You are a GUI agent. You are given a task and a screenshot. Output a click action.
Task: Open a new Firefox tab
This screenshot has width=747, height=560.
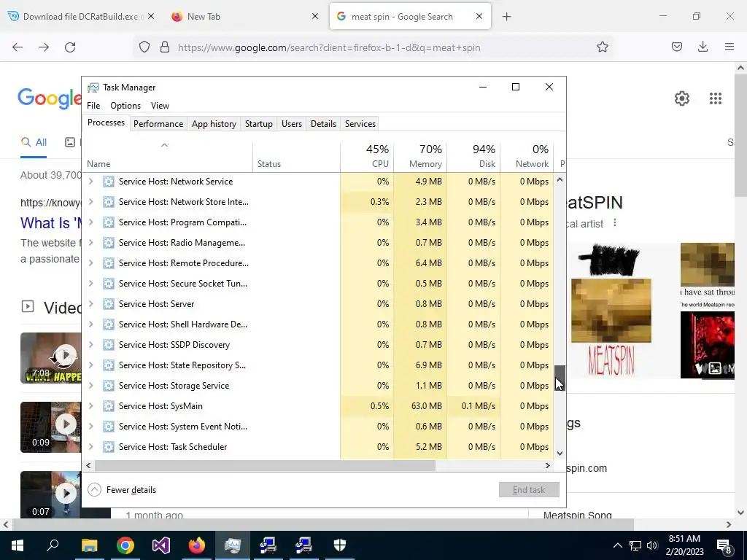point(507,17)
